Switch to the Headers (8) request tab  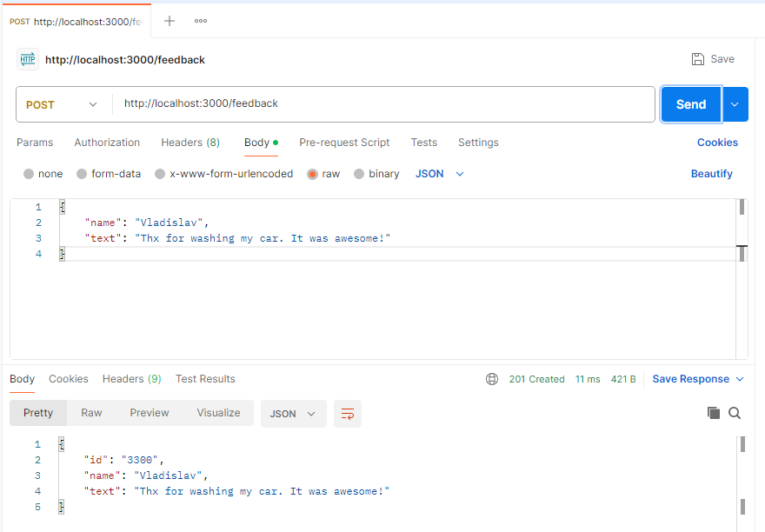pyautogui.click(x=190, y=143)
